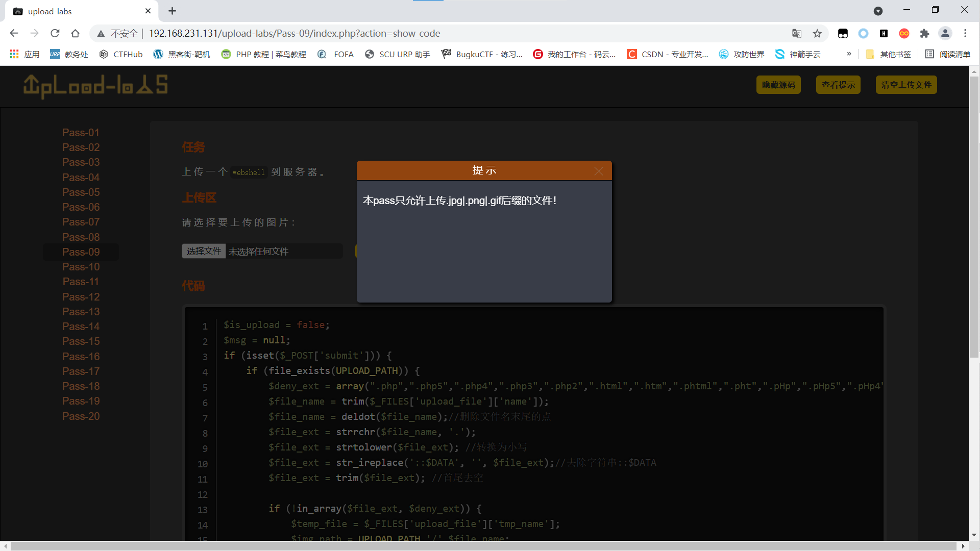This screenshot has width=980, height=551.
Task: Go to Pass-06 in sidebar
Action: (81, 207)
